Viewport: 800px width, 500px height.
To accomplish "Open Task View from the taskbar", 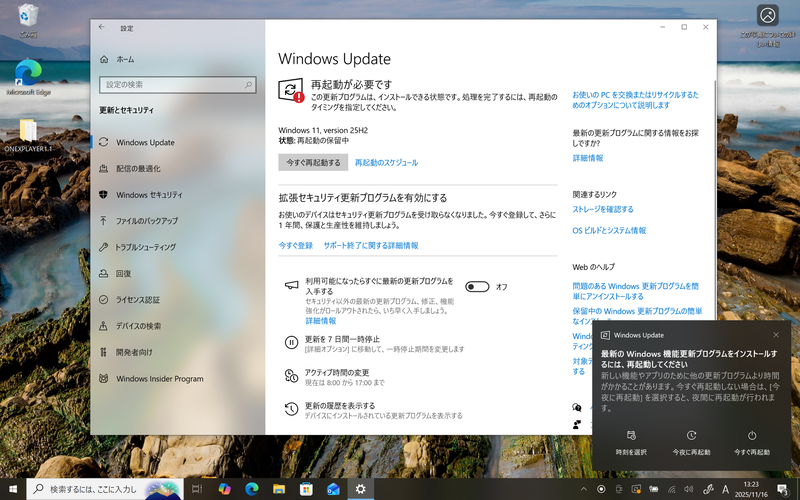I will pos(197,489).
